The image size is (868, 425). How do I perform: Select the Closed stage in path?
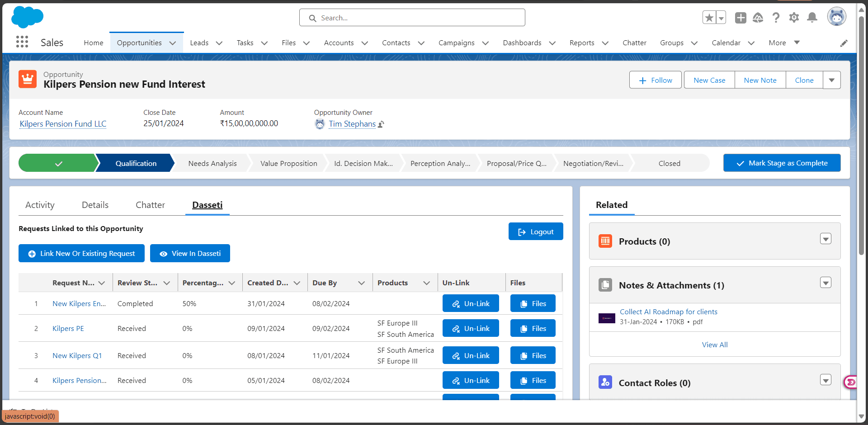coord(669,163)
